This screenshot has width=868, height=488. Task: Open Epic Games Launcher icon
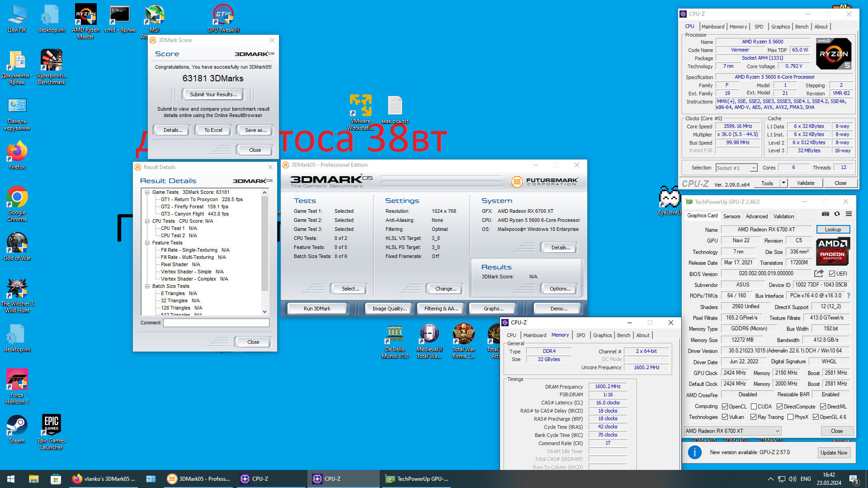[52, 432]
